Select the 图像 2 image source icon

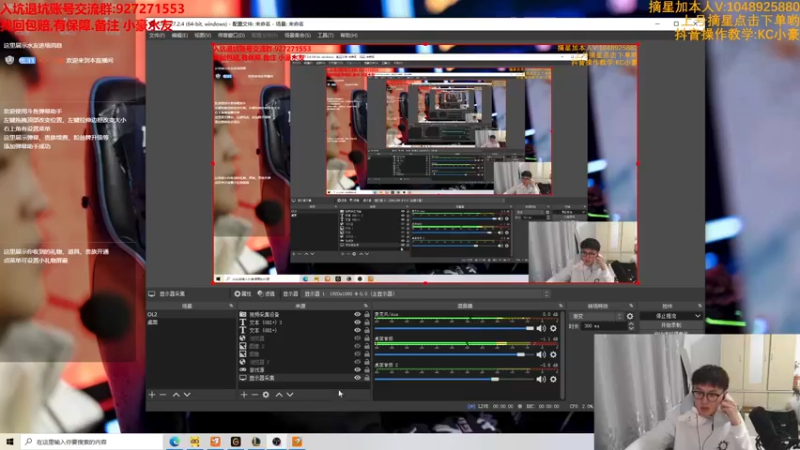pyautogui.click(x=243, y=346)
